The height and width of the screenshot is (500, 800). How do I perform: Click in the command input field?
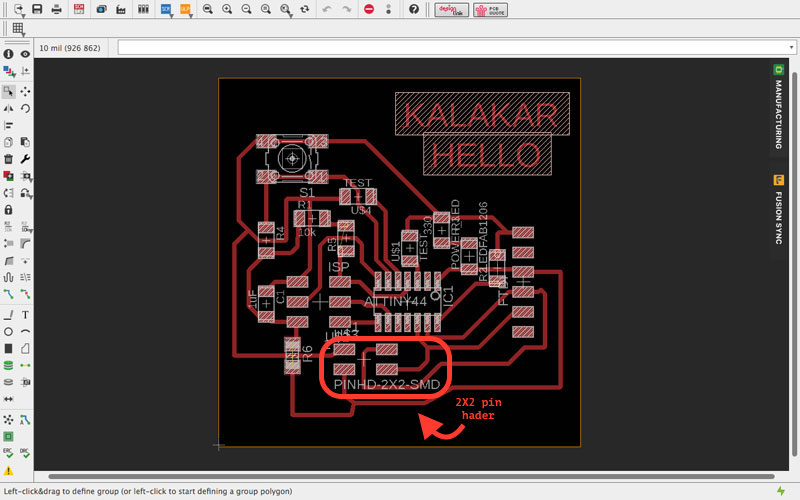(440, 47)
